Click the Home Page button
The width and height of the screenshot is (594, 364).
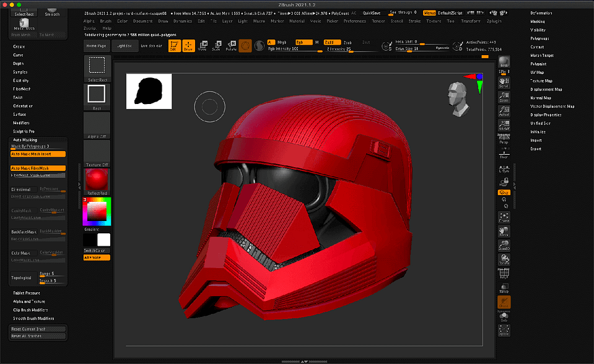click(x=96, y=46)
